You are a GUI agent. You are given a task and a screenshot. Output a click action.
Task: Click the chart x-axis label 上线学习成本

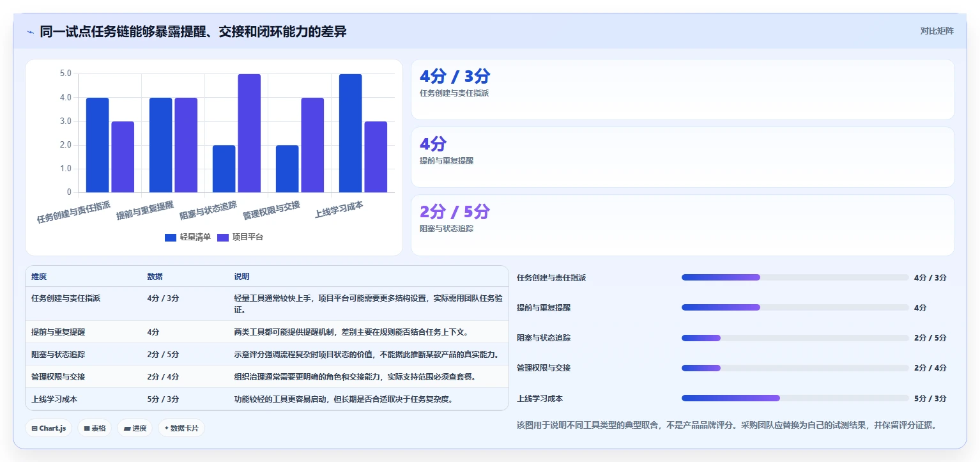tap(339, 209)
